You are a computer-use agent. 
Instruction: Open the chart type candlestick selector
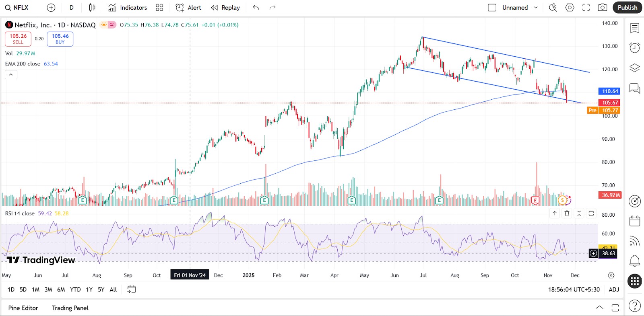tap(92, 8)
